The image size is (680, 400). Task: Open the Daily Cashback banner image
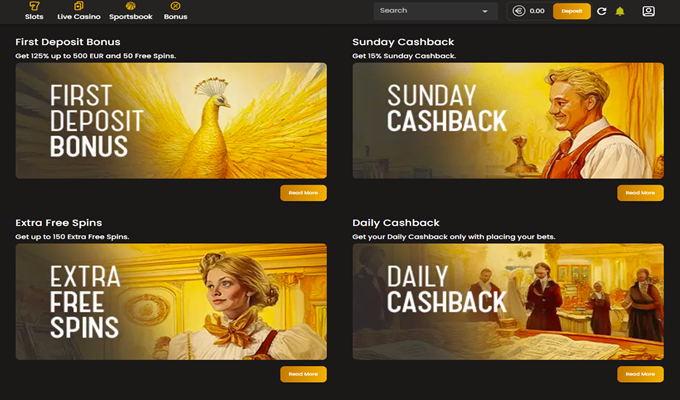tap(508, 302)
